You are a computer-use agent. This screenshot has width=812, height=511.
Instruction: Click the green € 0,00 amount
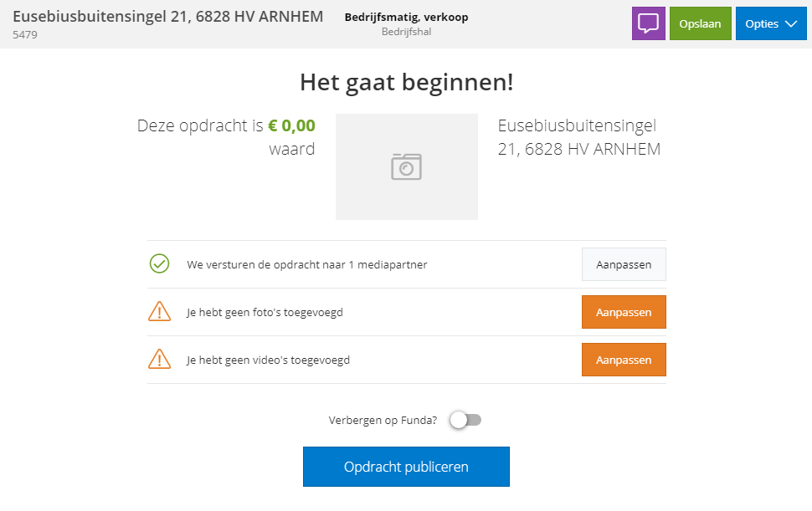[291, 125]
